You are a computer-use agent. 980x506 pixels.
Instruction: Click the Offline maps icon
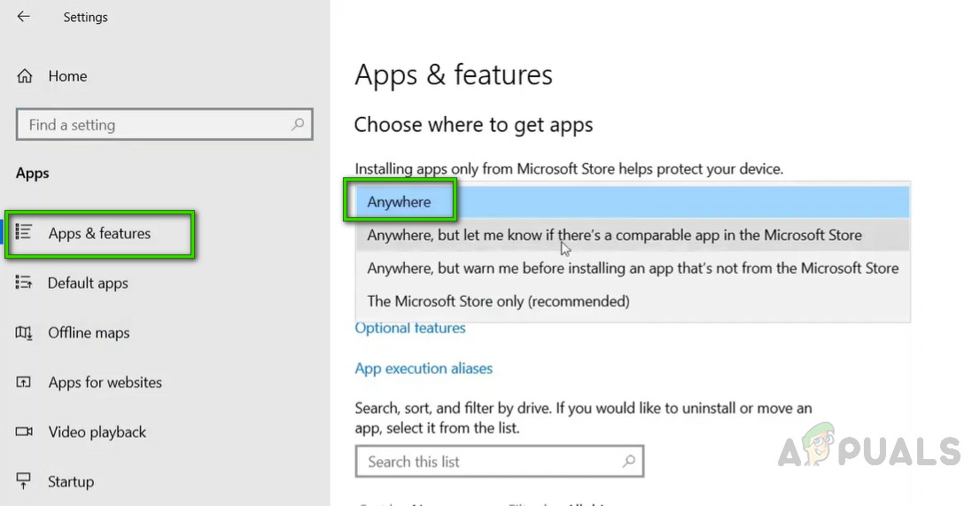(25, 333)
